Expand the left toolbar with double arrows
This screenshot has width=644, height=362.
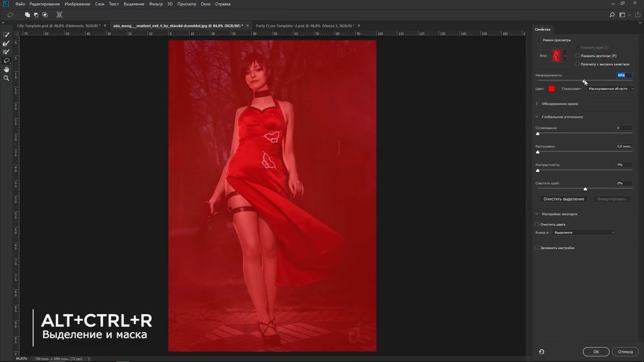4,22
